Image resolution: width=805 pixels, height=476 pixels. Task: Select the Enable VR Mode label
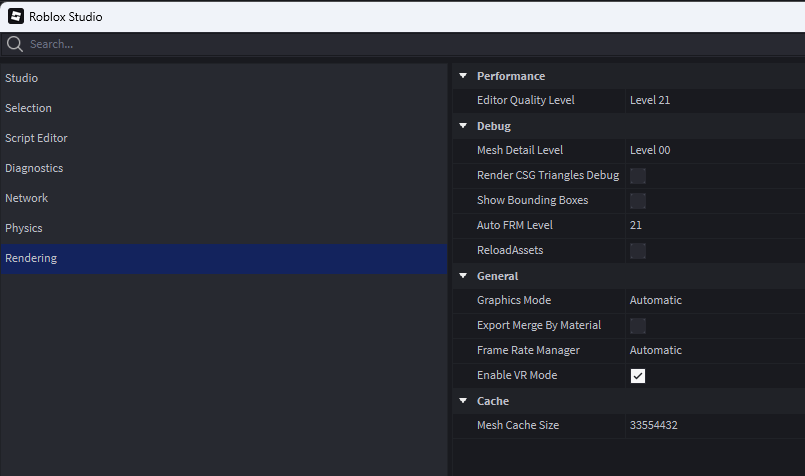tap(517, 375)
